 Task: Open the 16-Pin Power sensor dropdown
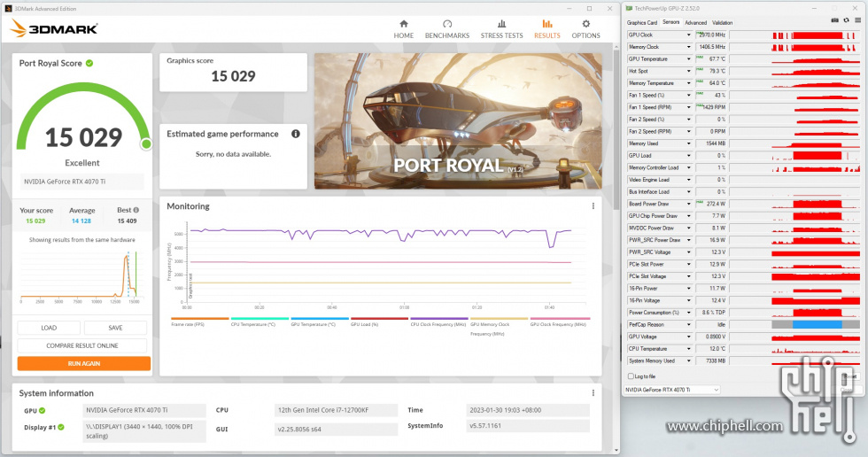(689, 288)
